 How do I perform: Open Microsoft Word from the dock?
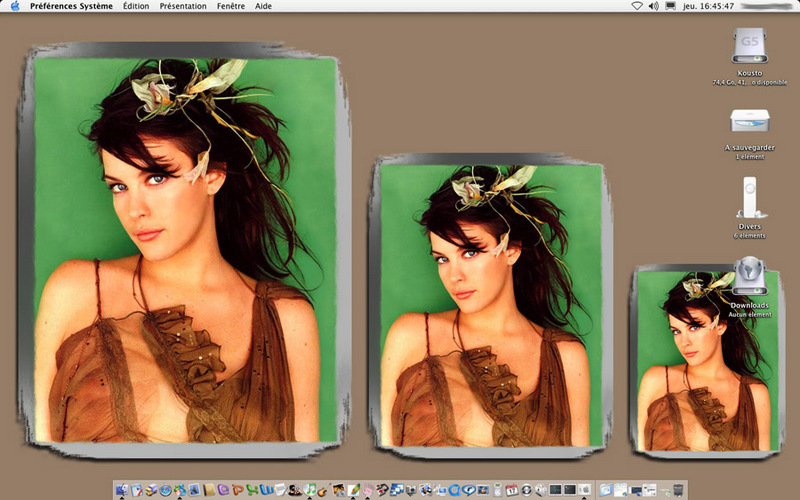pos(266,490)
